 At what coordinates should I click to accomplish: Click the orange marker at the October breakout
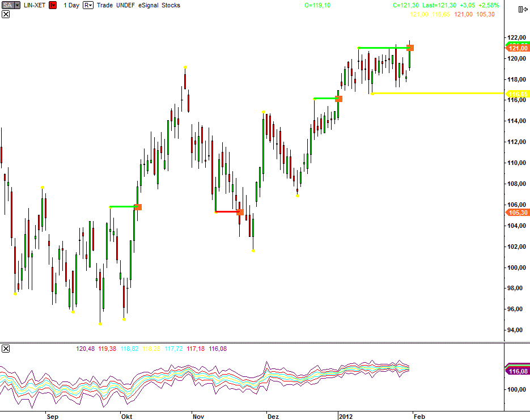(138, 207)
